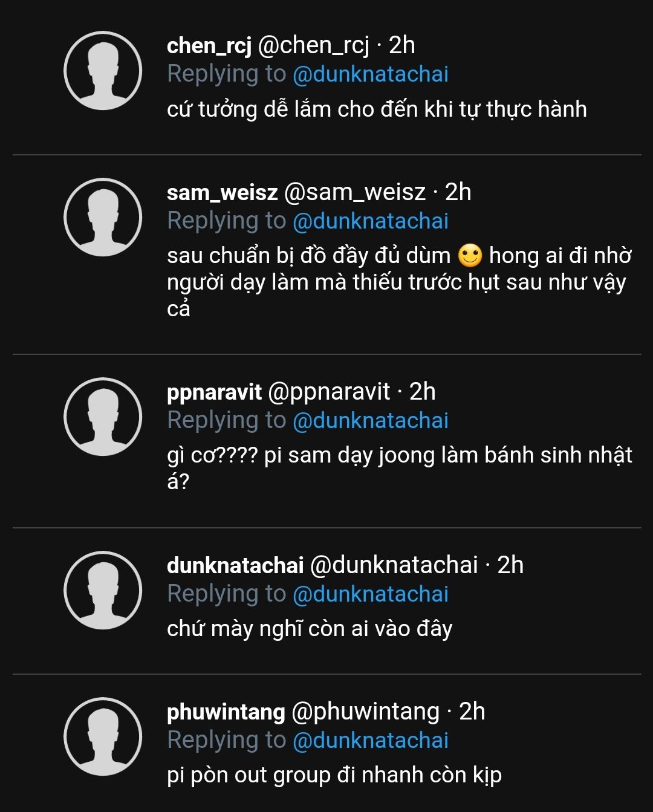Click the bold chen_rcj display name
This screenshot has height=812, width=653.
pos(209,45)
